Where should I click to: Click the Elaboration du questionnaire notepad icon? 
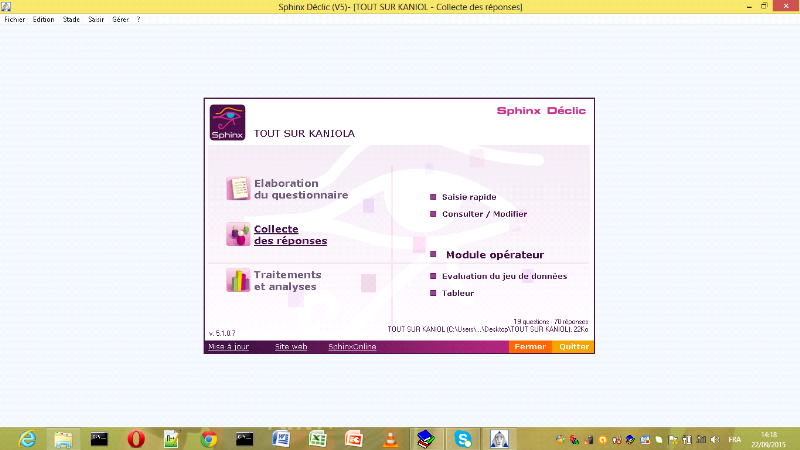pyautogui.click(x=237, y=188)
